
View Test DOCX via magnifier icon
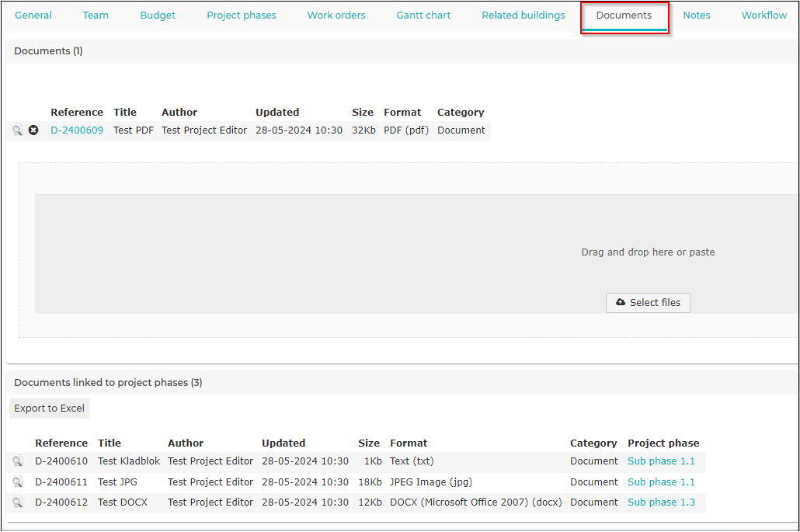coord(17,502)
